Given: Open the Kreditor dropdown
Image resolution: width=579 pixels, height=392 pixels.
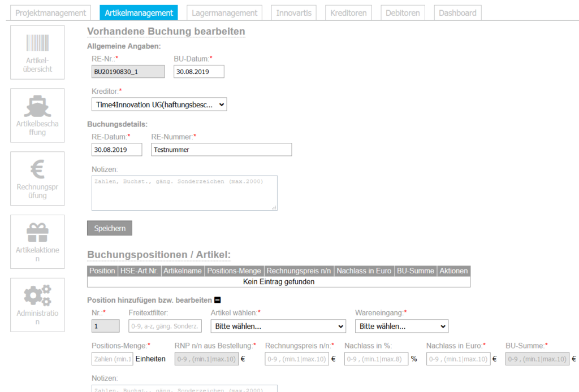Looking at the screenshot, I should click(159, 104).
